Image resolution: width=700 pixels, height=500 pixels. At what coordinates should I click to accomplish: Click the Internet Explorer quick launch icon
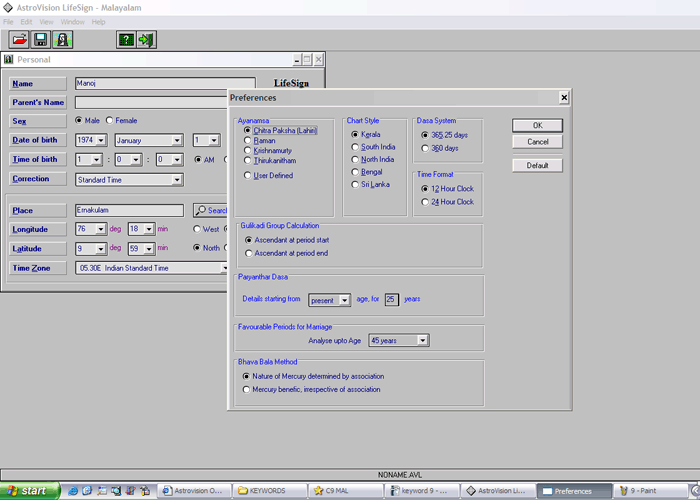coord(72,491)
